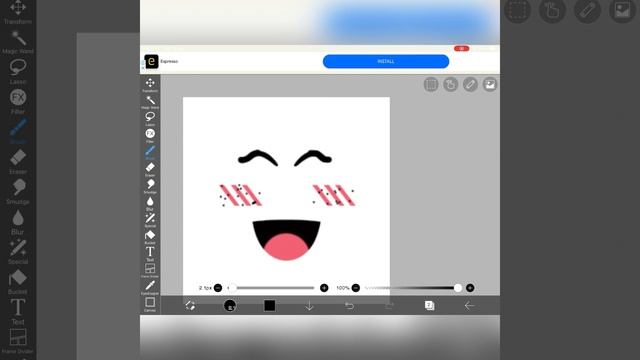Image resolution: width=640 pixels, height=360 pixels.
Task: Click the large ruler icon in background corner
Action: click(587, 10)
